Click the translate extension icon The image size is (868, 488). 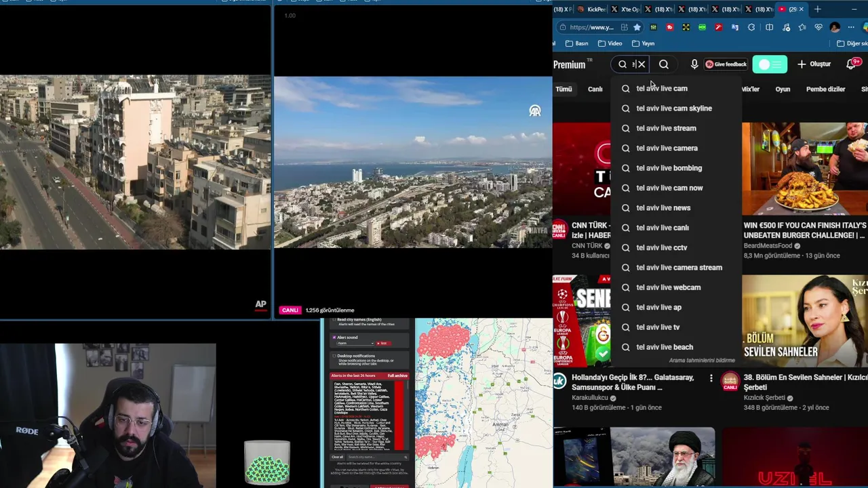click(735, 27)
